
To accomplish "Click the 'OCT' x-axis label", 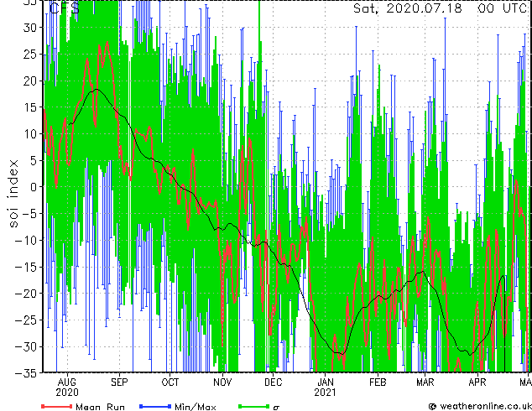I will pyautogui.click(x=170, y=382).
